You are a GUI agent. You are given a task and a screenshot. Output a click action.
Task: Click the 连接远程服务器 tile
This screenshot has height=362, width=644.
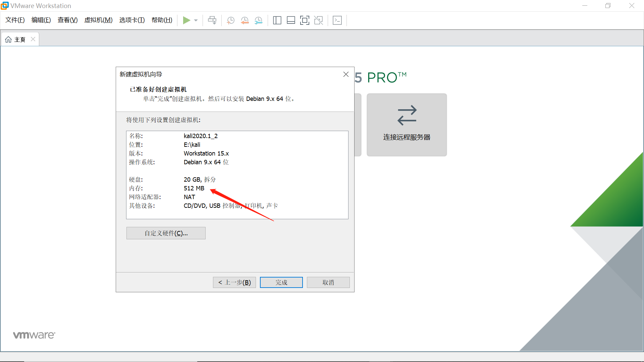407,125
